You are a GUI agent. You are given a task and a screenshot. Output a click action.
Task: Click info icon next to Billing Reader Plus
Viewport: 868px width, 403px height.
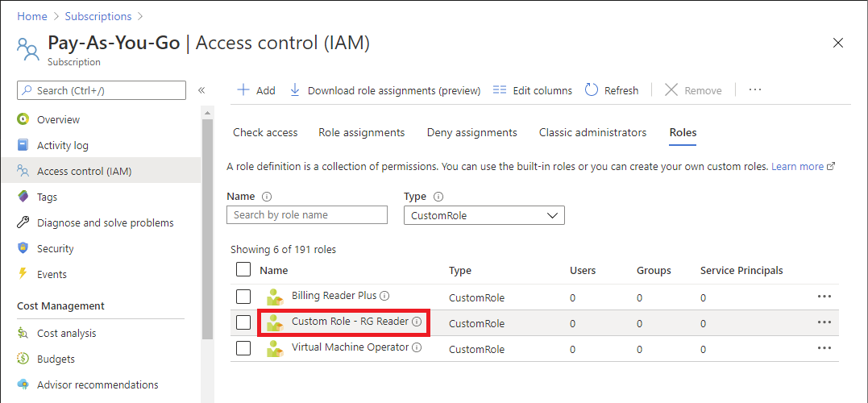point(384,296)
